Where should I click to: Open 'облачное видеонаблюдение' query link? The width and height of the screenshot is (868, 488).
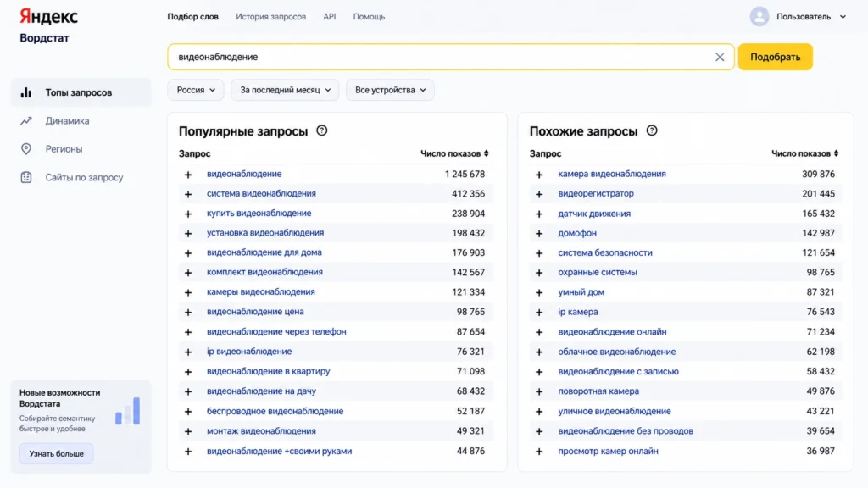tap(617, 352)
